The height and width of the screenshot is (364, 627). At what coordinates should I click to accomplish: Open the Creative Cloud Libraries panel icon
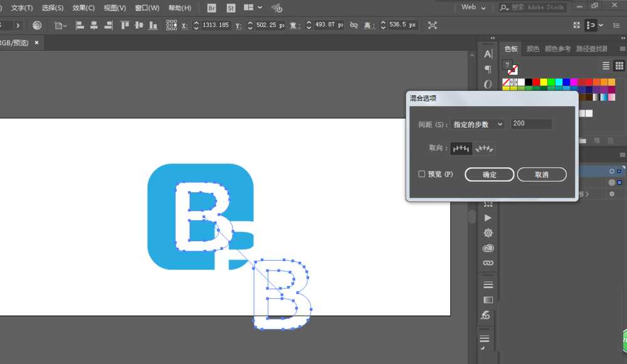pos(488,248)
